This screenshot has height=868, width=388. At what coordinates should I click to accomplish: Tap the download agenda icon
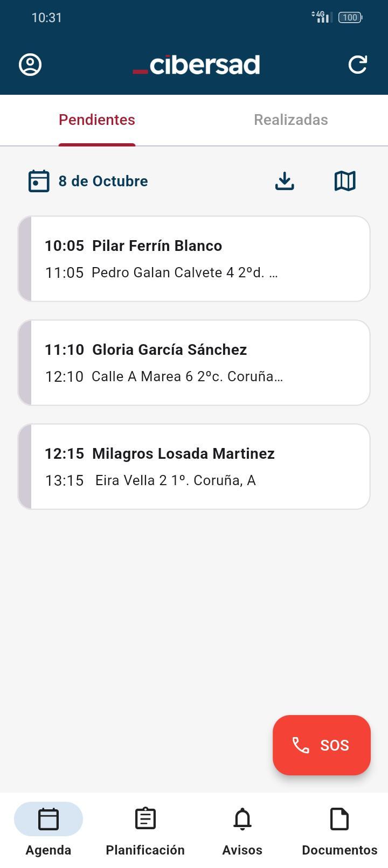285,181
